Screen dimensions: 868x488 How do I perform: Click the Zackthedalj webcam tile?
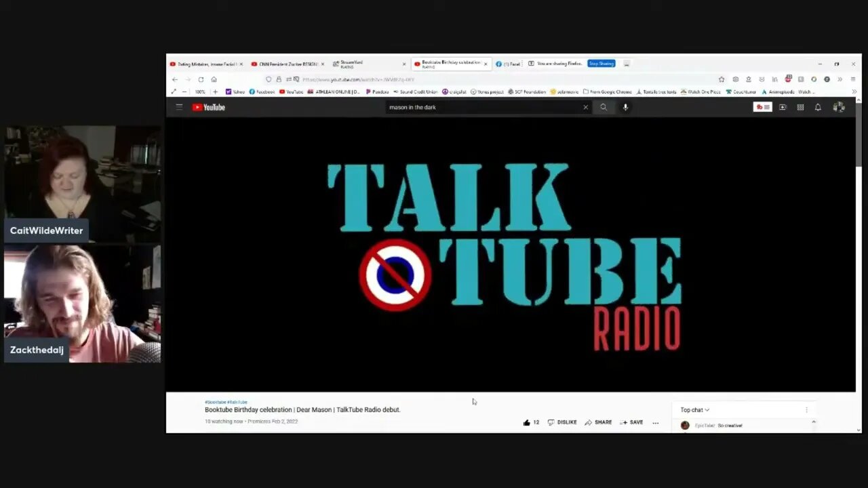click(83, 304)
